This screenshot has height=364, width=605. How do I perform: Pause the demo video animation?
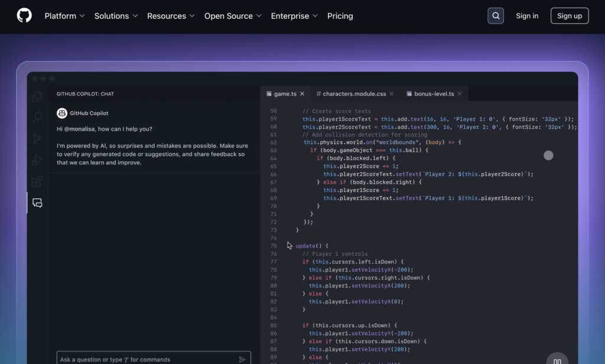click(557, 360)
